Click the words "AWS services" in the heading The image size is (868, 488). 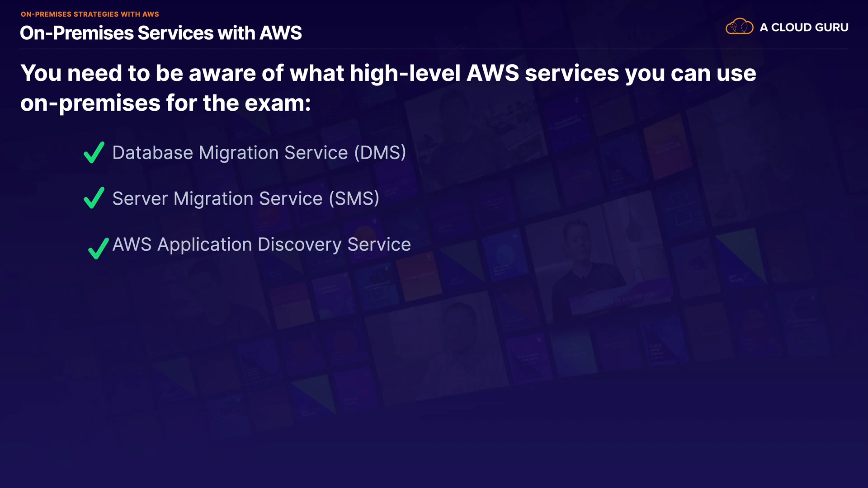point(542,73)
